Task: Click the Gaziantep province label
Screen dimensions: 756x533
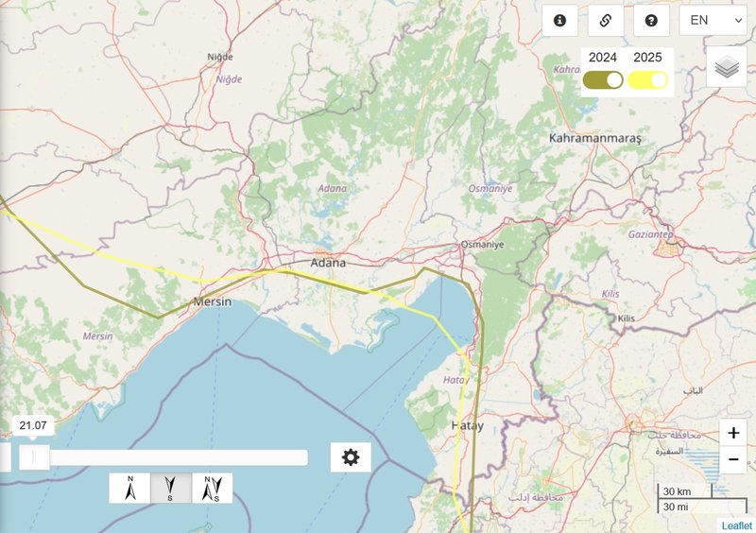Action: (650, 234)
